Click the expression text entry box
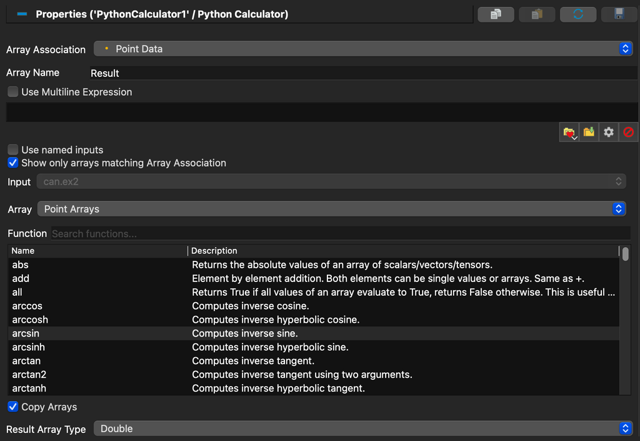This screenshot has height=441, width=640. tap(322, 112)
